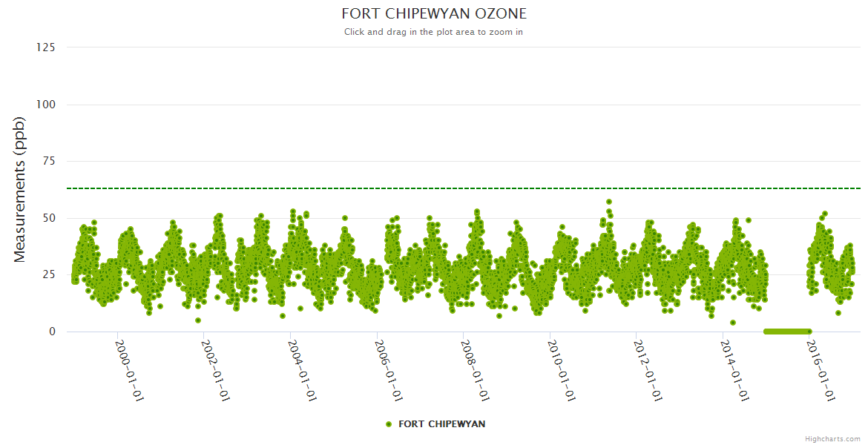Open the Highcharts.com credit link
868x445 pixels.
point(832,438)
